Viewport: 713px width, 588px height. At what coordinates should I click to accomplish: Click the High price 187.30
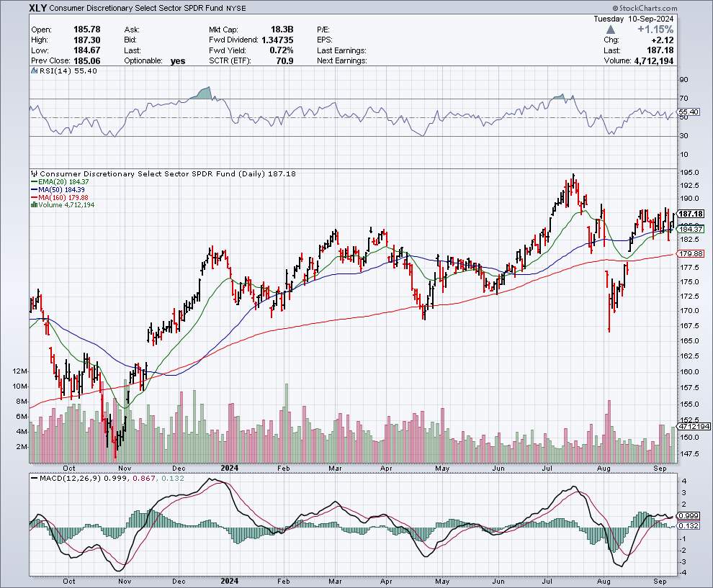(x=87, y=40)
